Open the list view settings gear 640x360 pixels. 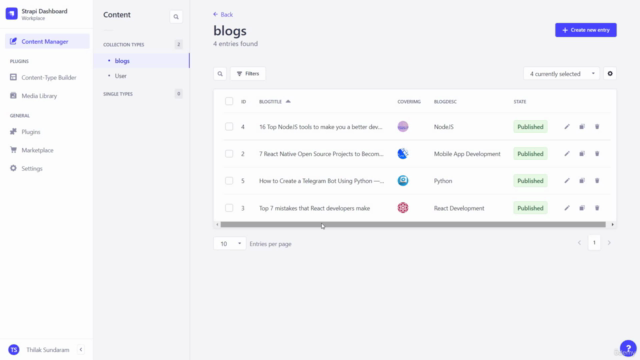pyautogui.click(x=610, y=73)
